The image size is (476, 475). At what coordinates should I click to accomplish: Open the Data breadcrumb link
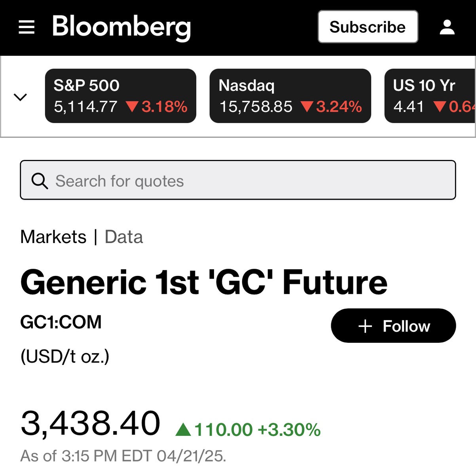(x=123, y=237)
